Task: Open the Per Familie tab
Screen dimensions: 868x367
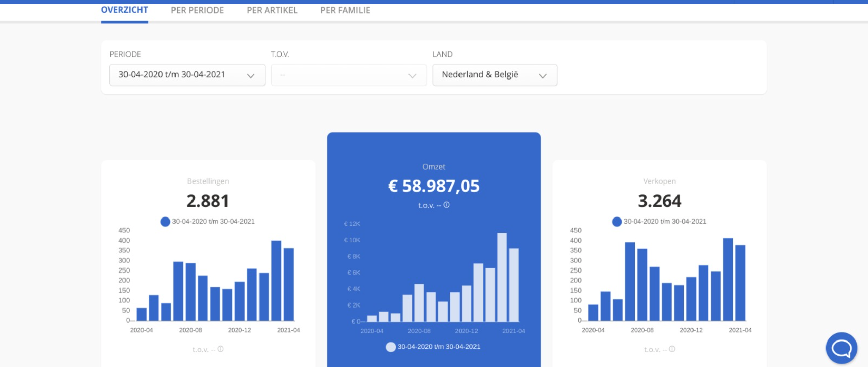Action: (345, 10)
